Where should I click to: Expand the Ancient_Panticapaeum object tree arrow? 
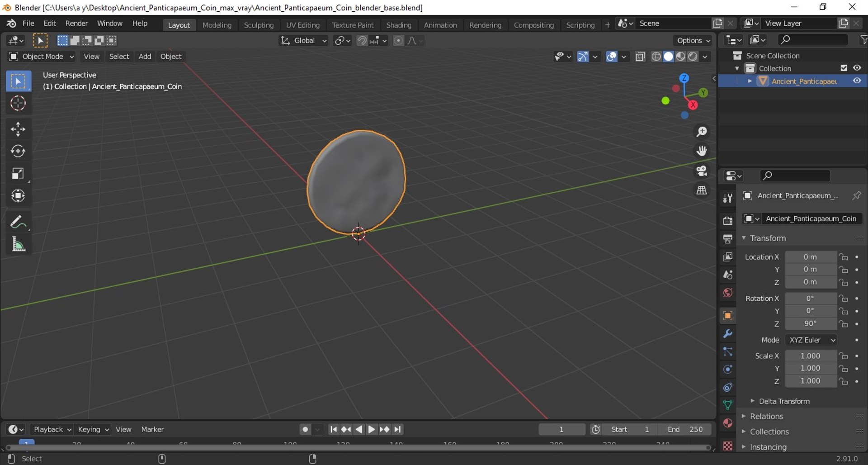(750, 81)
